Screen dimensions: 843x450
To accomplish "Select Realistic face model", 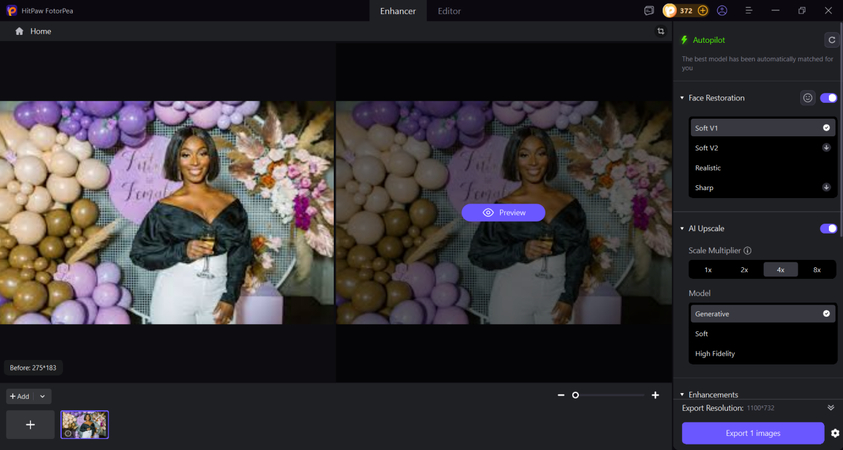I will pos(762,168).
